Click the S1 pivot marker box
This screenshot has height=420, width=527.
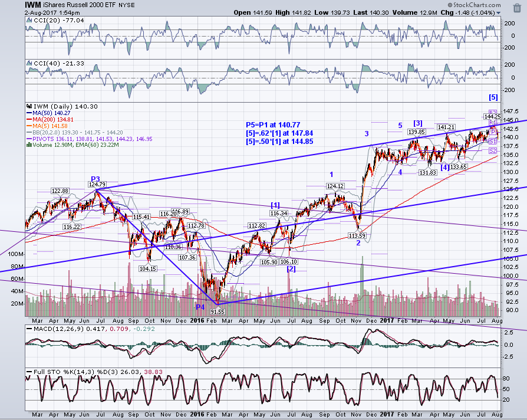pos(493,142)
